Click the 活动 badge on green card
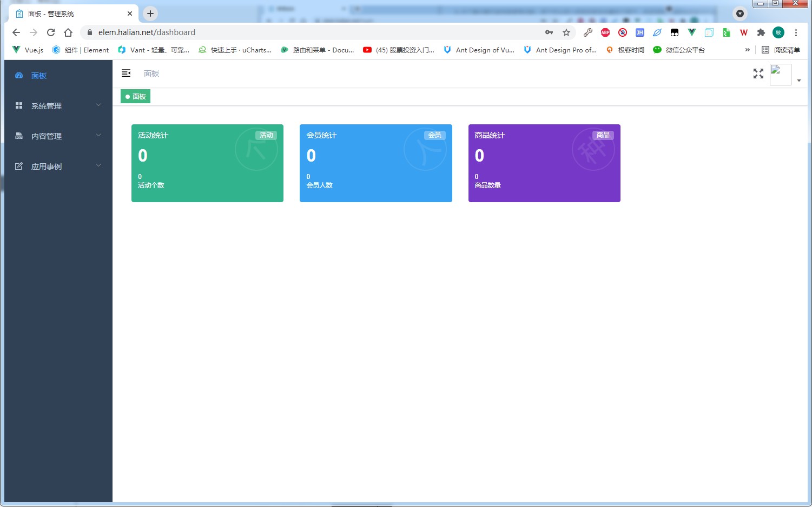This screenshot has height=507, width=812. click(266, 135)
